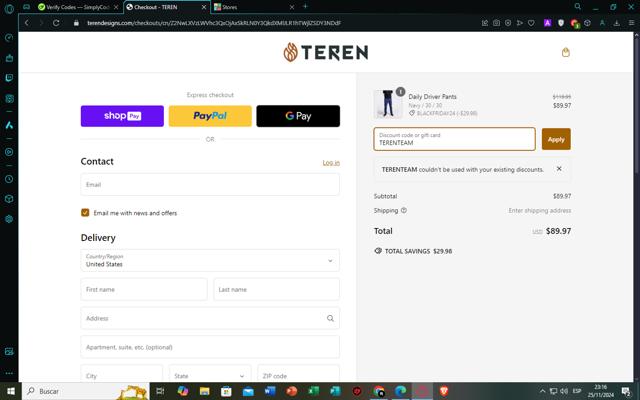This screenshot has height=400, width=640.
Task: Open the shopping bag cart icon
Action: click(x=565, y=52)
